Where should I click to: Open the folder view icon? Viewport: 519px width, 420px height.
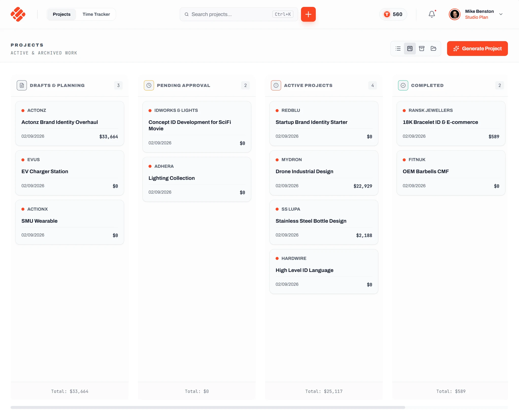434,49
